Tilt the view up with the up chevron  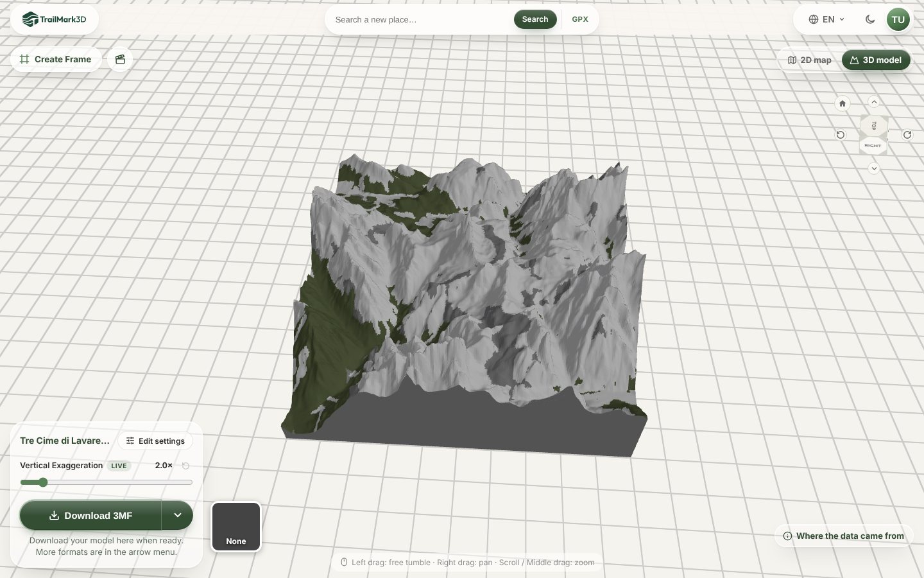click(x=874, y=101)
